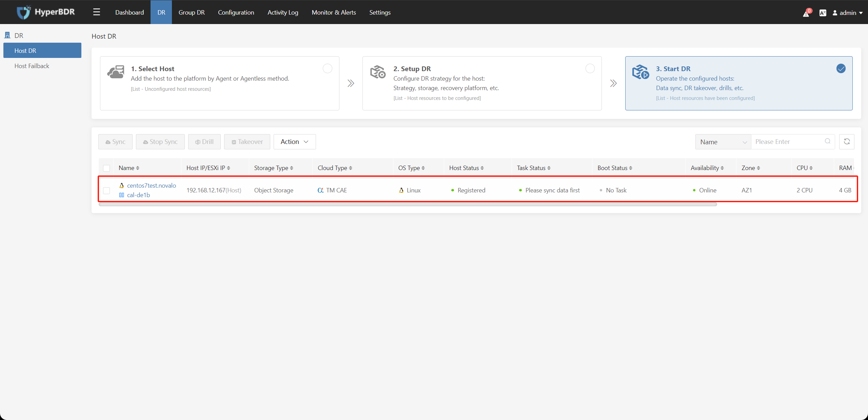
Task: Sort by Storage Type column
Action: tap(292, 168)
